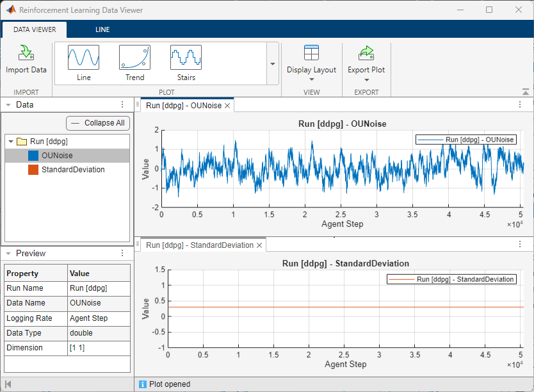
Task: Switch to the DATA VIEWER tab
Action: coord(35,29)
